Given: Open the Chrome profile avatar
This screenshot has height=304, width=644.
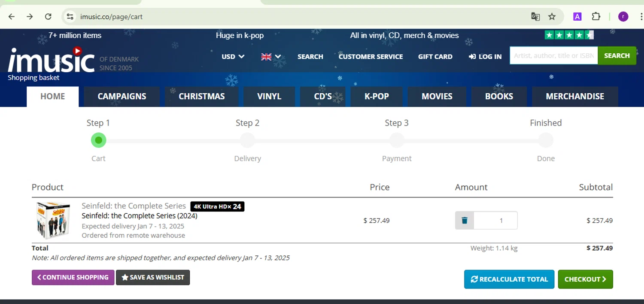Looking at the screenshot, I should [623, 17].
